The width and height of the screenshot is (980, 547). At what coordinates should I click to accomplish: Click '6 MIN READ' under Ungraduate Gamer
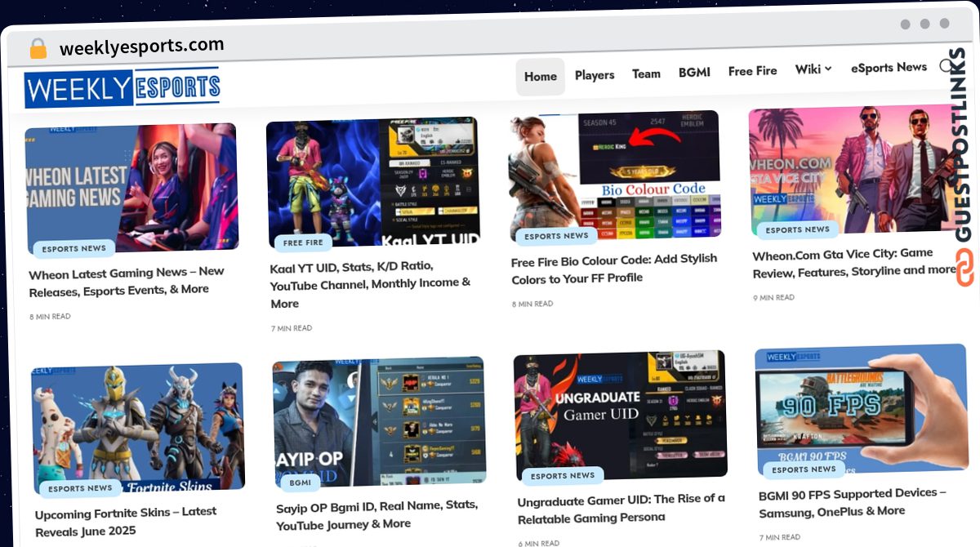coord(539,544)
